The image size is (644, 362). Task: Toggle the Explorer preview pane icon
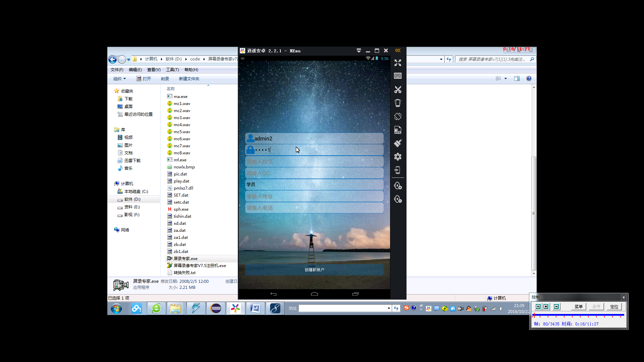tap(517, 79)
